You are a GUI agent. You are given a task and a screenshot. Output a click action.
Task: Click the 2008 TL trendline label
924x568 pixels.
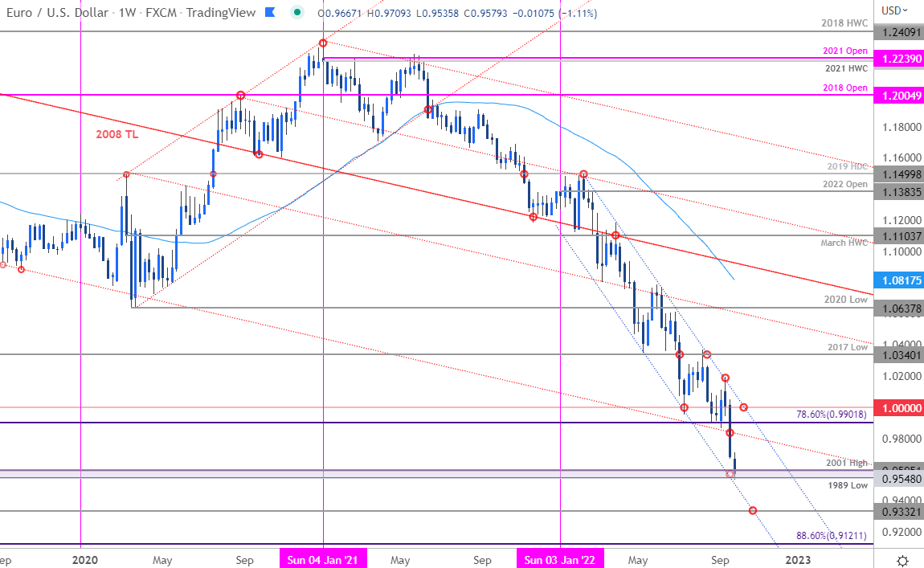[x=117, y=134]
